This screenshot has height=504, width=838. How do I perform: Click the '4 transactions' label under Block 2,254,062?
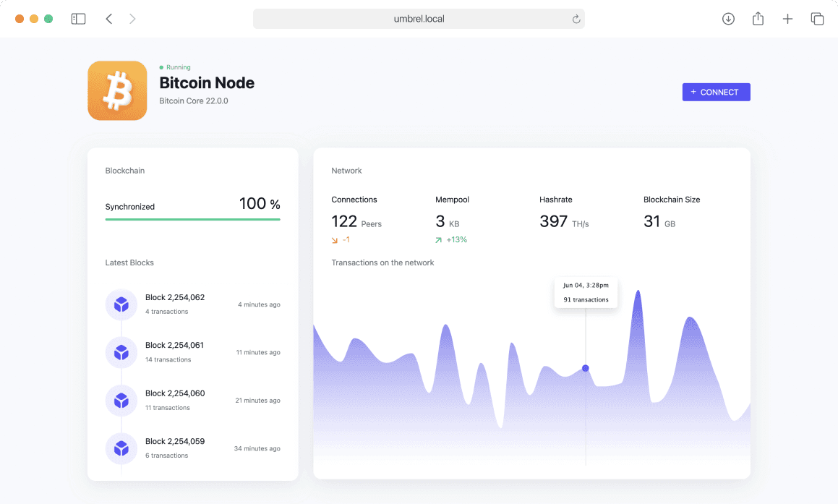tap(166, 312)
